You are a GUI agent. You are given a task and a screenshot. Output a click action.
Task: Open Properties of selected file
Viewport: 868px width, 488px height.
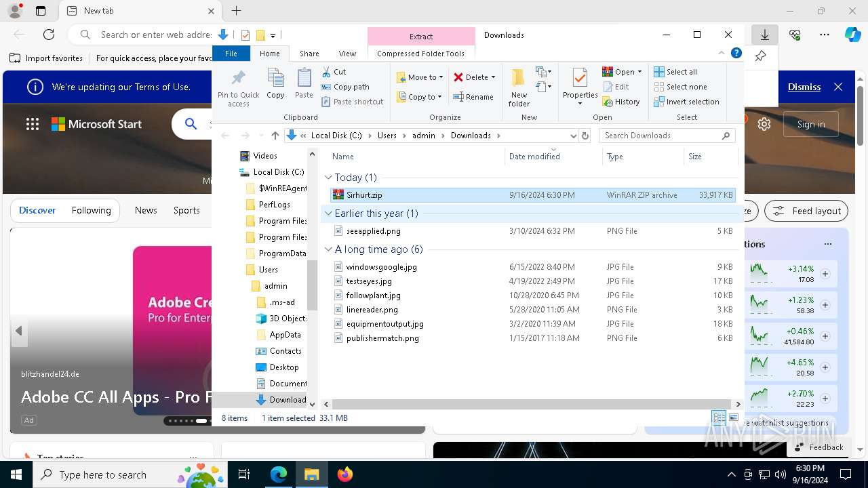[x=580, y=87]
